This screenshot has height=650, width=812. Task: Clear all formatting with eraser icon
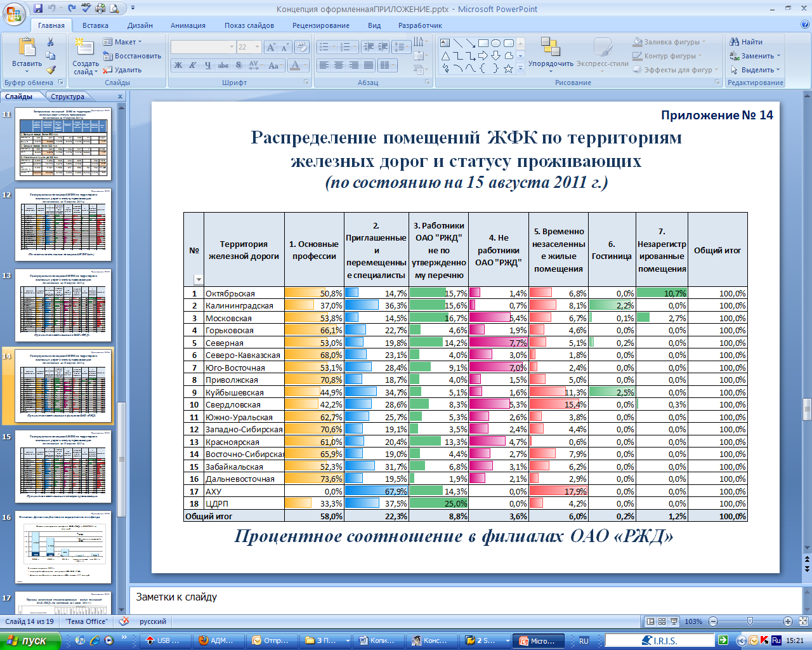[302, 47]
